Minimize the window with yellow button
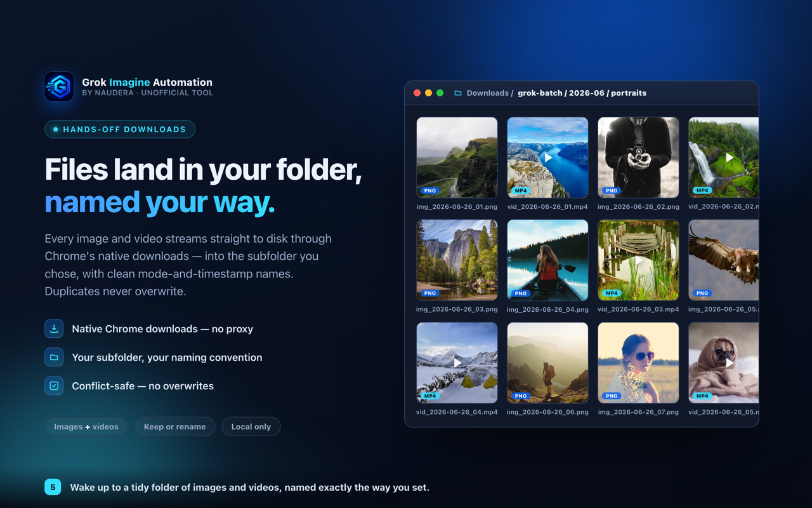812x508 pixels. click(428, 93)
